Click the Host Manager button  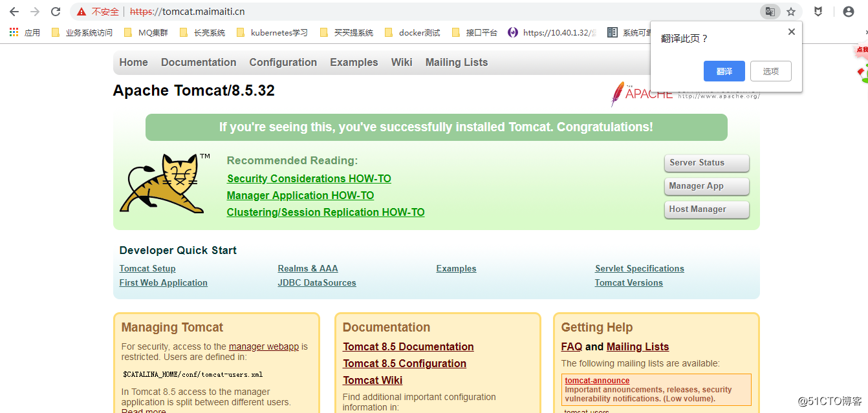point(706,209)
